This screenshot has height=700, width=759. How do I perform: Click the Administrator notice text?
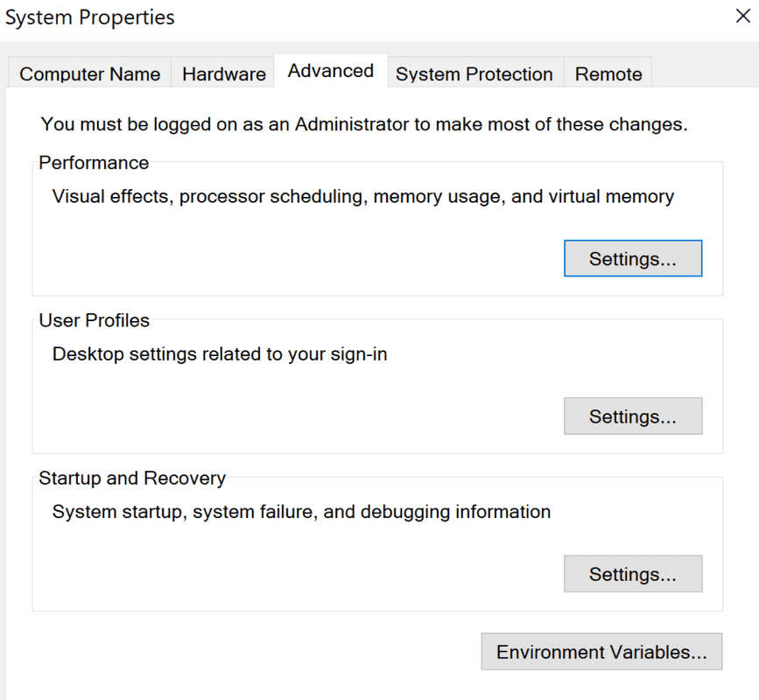tap(363, 124)
